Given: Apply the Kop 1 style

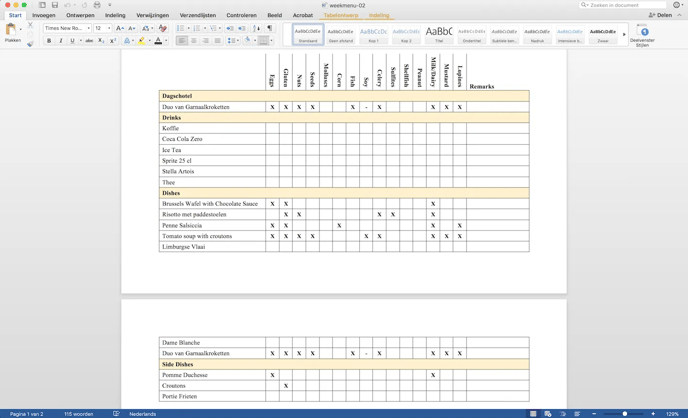Looking at the screenshot, I should [x=373, y=35].
